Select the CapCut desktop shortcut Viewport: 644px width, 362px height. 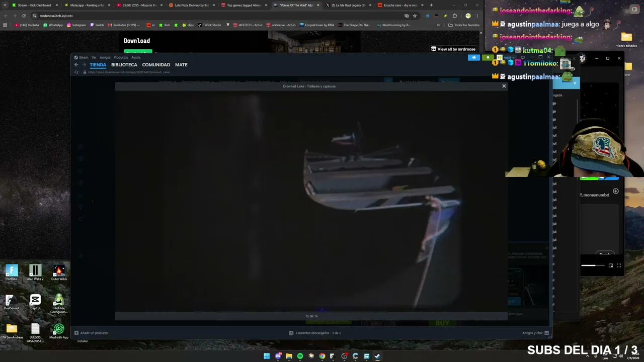35,302
